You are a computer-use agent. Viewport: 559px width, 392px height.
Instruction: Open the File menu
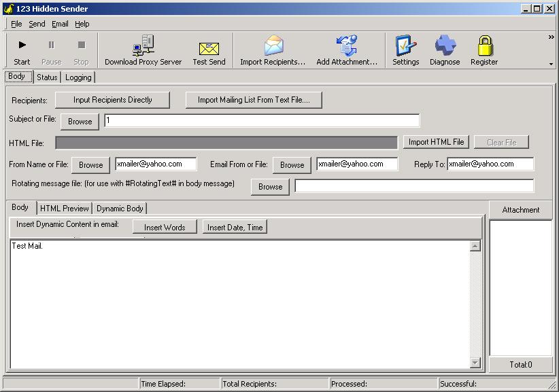[x=16, y=24]
